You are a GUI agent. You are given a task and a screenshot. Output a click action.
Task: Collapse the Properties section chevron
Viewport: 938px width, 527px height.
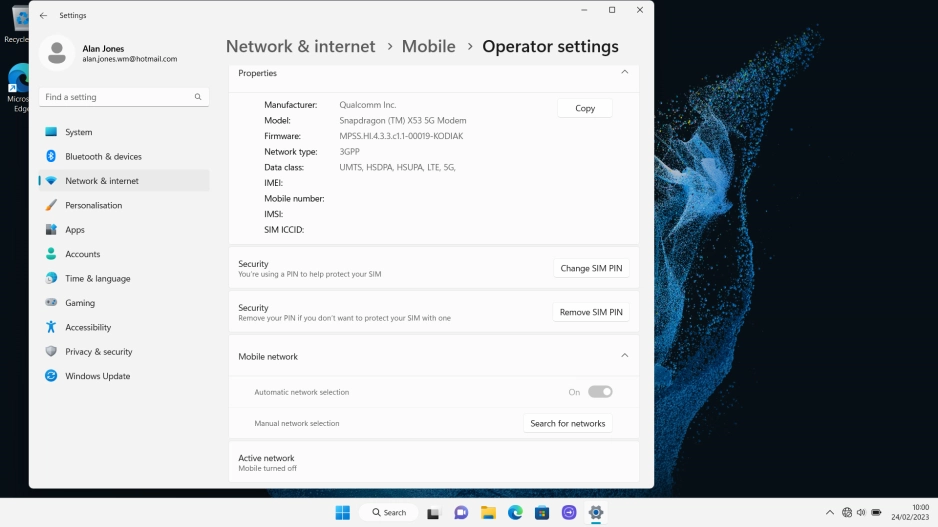tap(625, 73)
